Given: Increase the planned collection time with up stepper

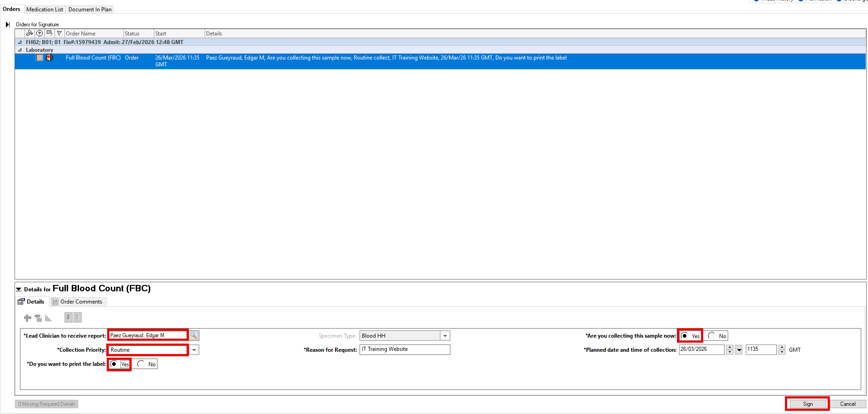Looking at the screenshot, I should coord(782,348).
